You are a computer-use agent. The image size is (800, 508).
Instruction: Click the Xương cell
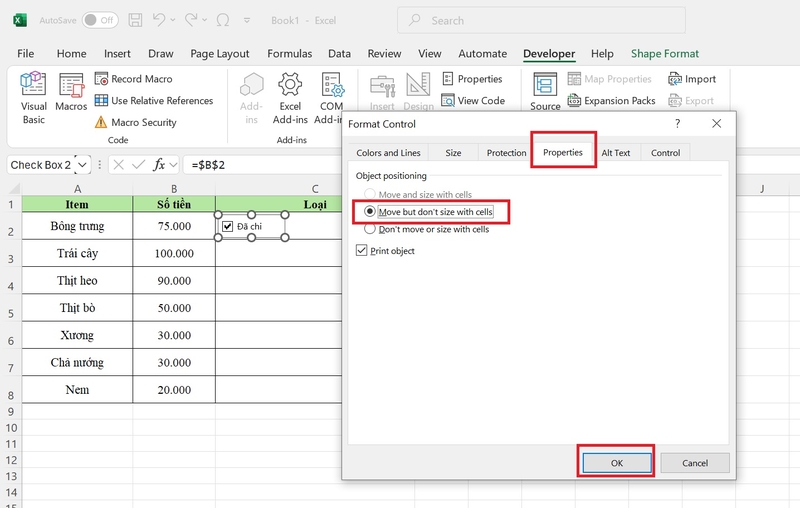pos(77,335)
